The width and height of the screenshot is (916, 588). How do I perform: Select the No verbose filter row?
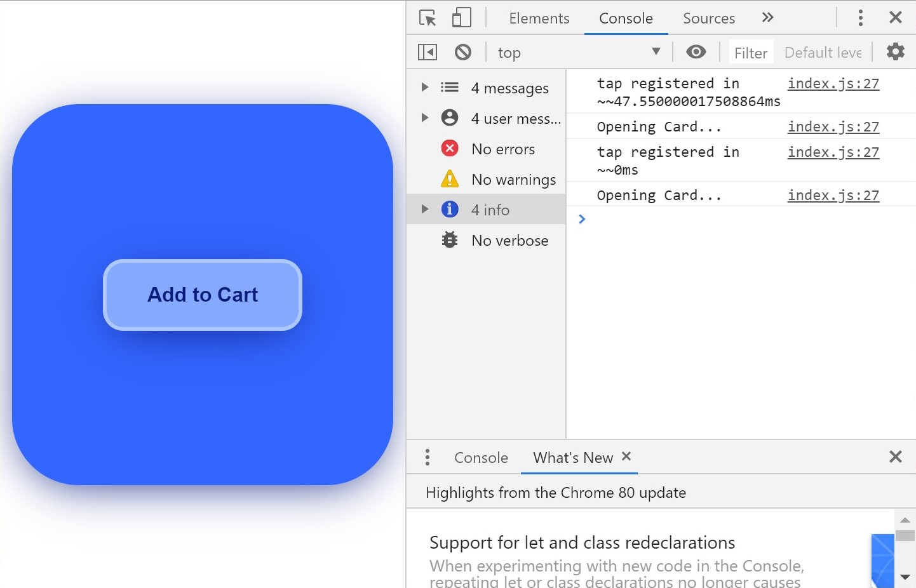coord(486,240)
